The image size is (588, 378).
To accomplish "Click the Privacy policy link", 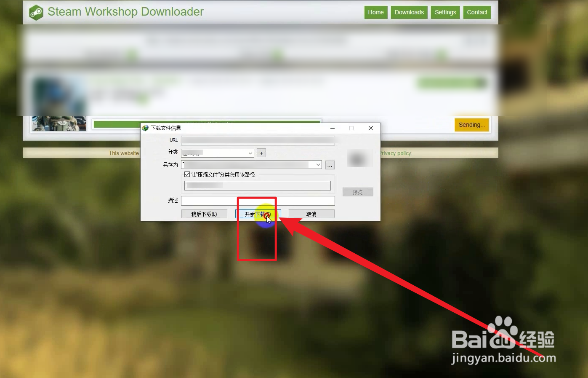I will coord(396,153).
